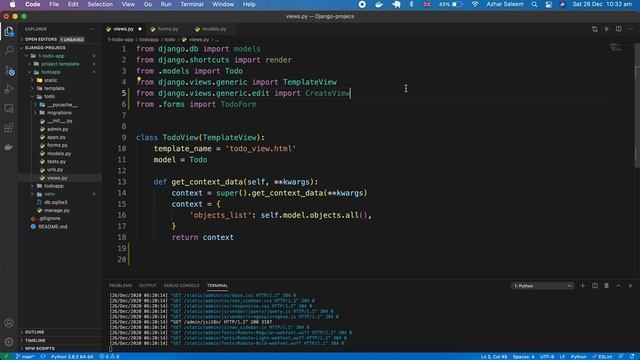Open the Docker view in activity bar
This screenshot has height=360, width=640.
(x=9, y=147)
